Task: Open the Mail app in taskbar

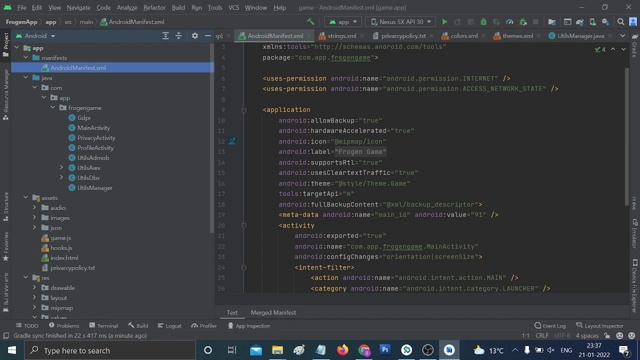Action: point(256,350)
